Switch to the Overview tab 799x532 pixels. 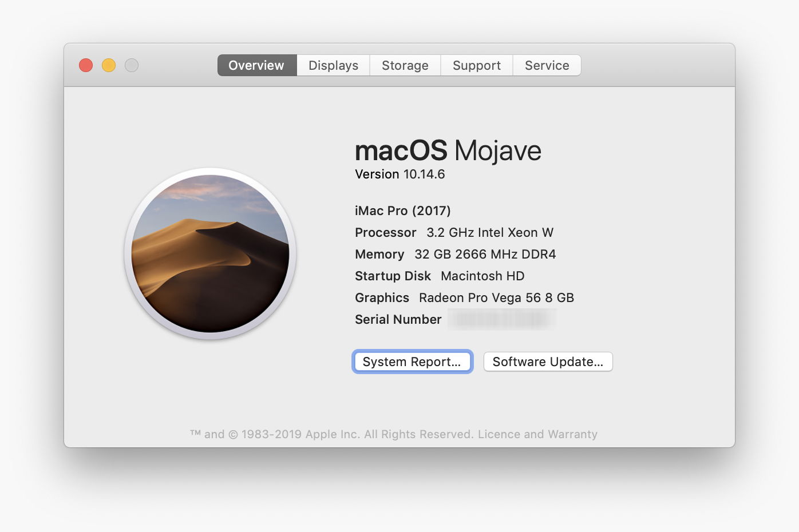pos(256,65)
